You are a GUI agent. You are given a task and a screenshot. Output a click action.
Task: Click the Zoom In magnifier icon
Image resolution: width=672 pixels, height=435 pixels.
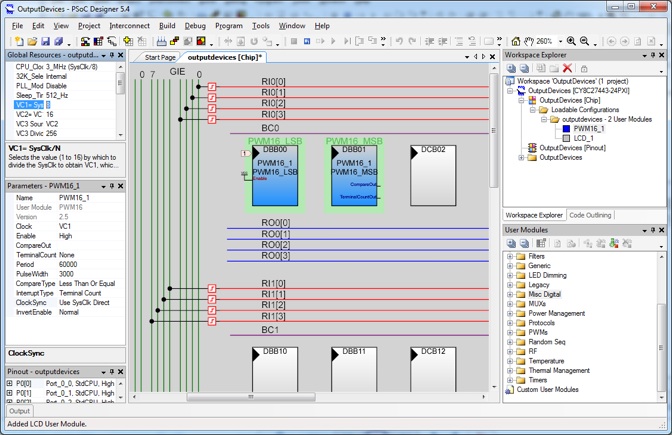pos(571,41)
